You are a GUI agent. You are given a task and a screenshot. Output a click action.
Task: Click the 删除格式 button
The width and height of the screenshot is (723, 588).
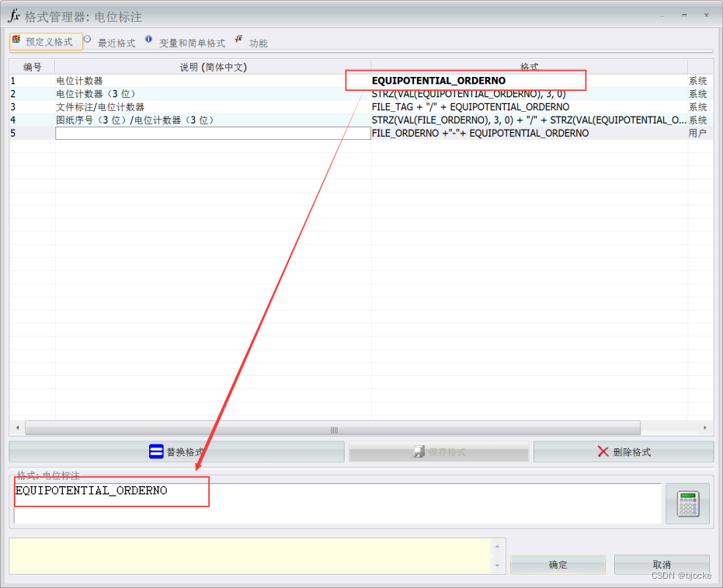coord(624,452)
